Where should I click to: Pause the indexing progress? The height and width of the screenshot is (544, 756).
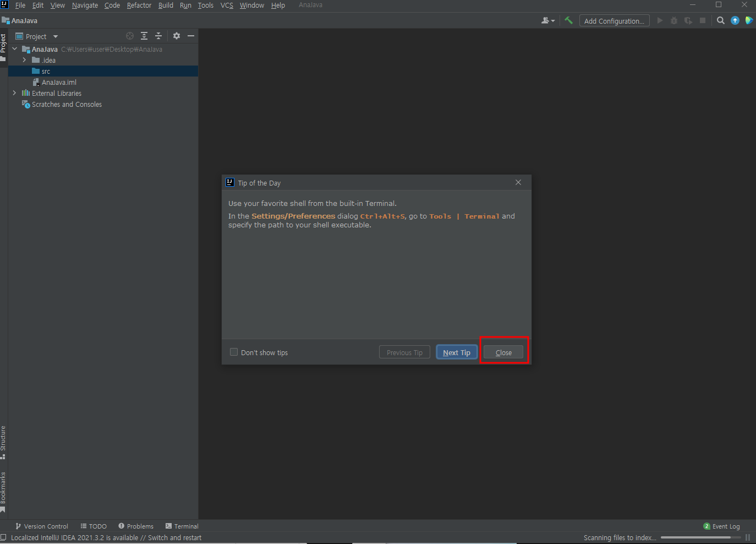click(x=748, y=537)
